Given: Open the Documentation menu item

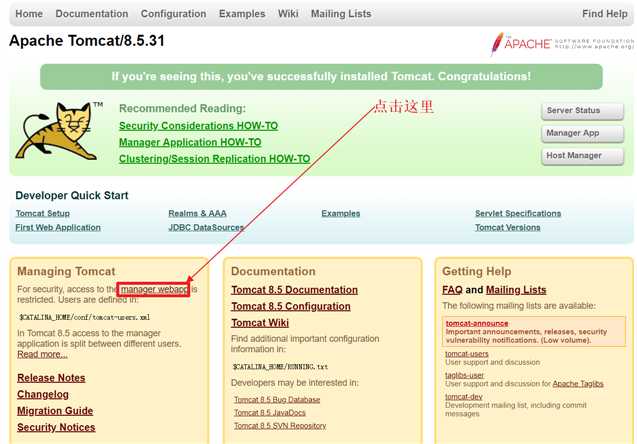Looking at the screenshot, I should 92,14.
